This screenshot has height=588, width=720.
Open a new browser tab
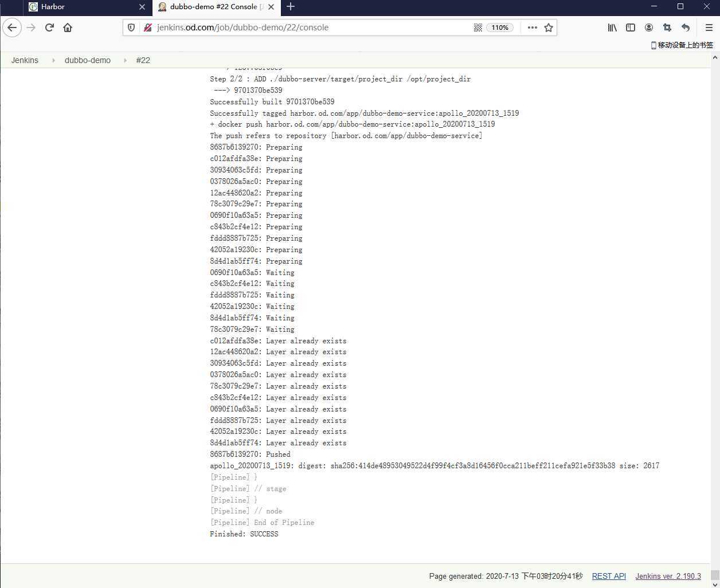291,7
